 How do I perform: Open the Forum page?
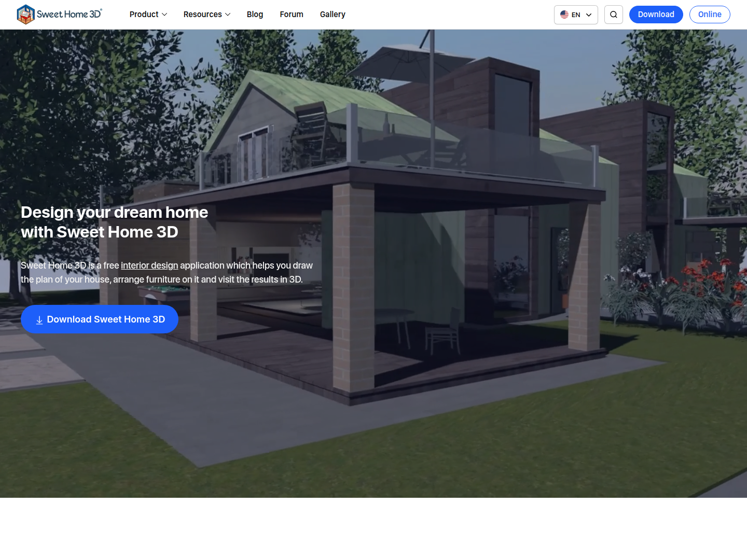click(292, 15)
